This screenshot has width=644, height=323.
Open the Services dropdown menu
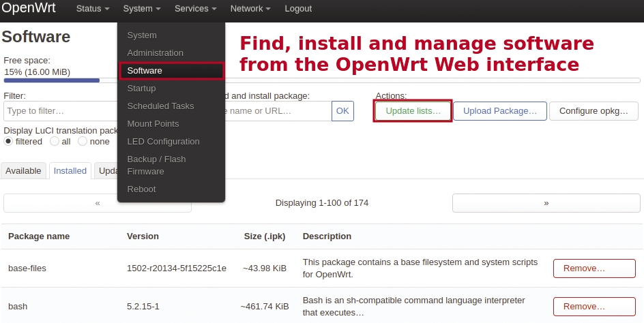pyautogui.click(x=196, y=9)
